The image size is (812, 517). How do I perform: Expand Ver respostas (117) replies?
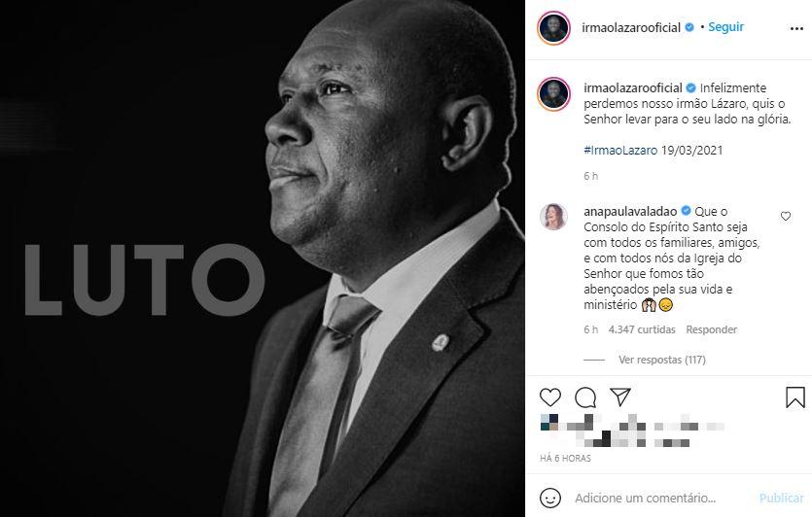pos(662,360)
